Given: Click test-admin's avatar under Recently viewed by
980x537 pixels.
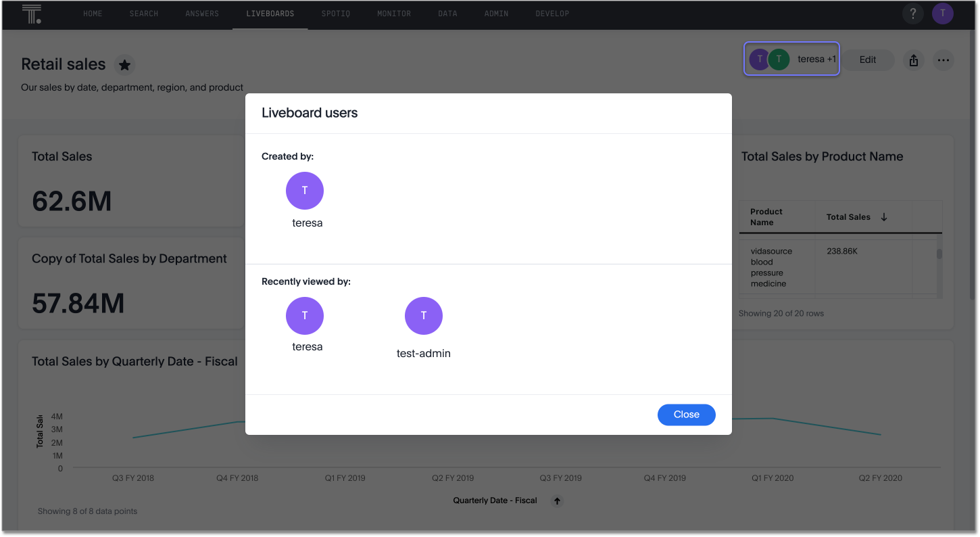Looking at the screenshot, I should (424, 315).
